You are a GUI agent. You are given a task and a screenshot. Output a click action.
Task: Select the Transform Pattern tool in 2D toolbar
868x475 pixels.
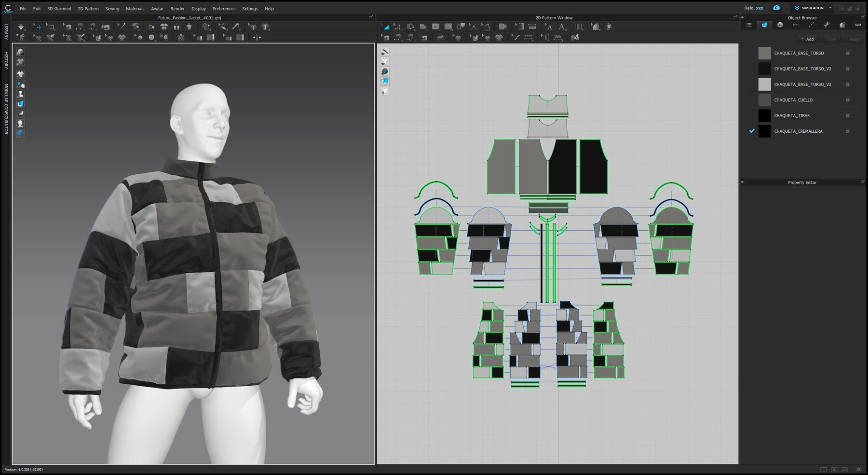tap(386, 27)
